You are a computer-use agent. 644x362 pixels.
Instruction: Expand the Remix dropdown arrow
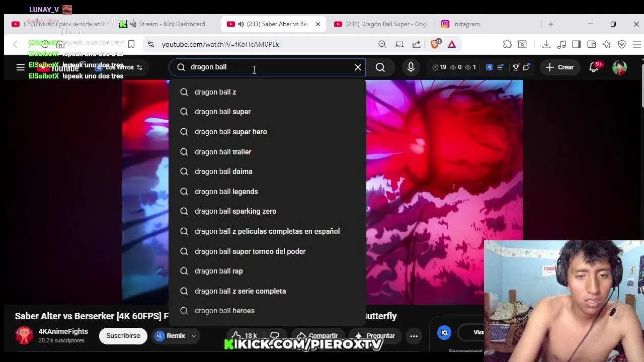(194, 336)
